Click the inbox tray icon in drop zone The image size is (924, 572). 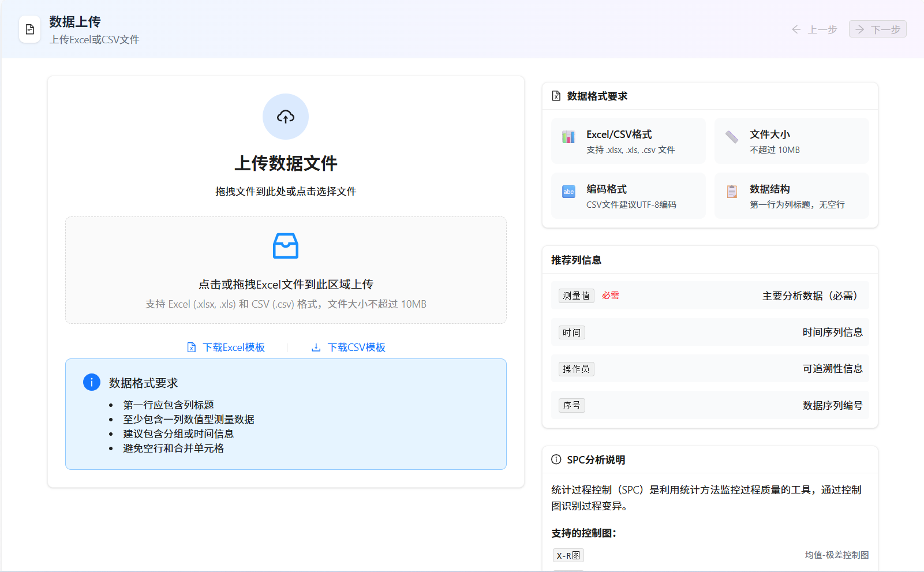pyautogui.click(x=286, y=246)
